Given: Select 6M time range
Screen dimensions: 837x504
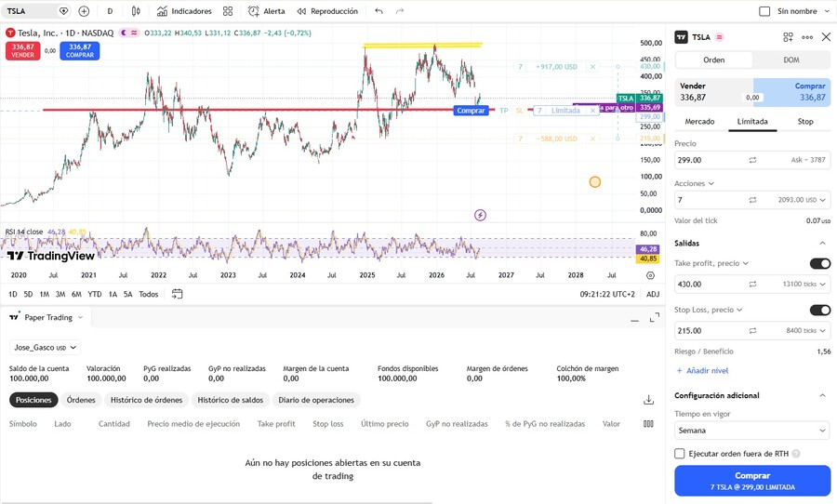Looking at the screenshot, I should pyautogui.click(x=76, y=294).
